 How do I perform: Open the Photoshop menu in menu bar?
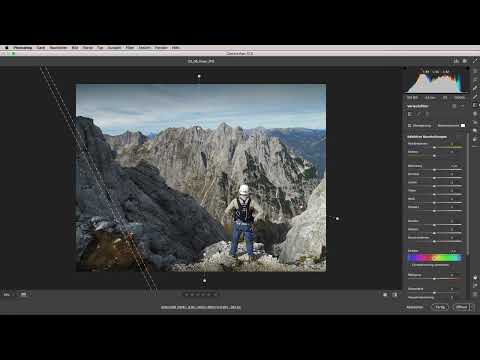pos(23,48)
